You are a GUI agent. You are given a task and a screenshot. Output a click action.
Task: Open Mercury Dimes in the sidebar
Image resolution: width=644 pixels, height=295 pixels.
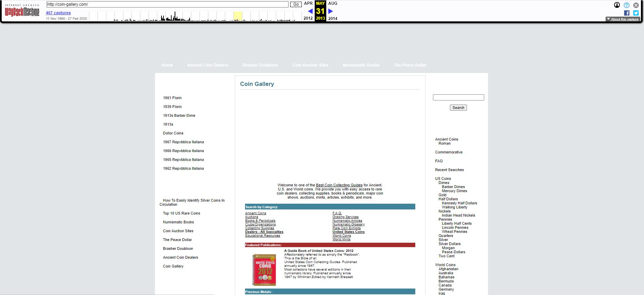coord(454,191)
